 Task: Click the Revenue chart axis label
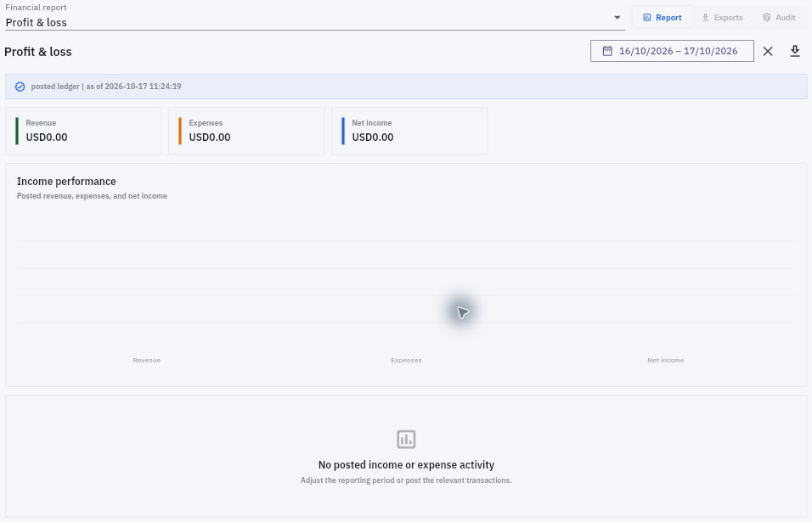[147, 360]
